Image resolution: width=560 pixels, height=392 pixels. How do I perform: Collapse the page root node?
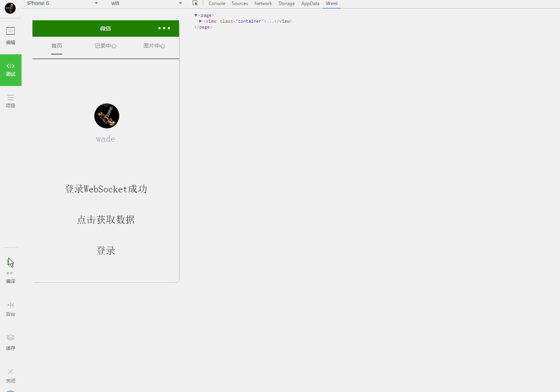tap(196, 15)
